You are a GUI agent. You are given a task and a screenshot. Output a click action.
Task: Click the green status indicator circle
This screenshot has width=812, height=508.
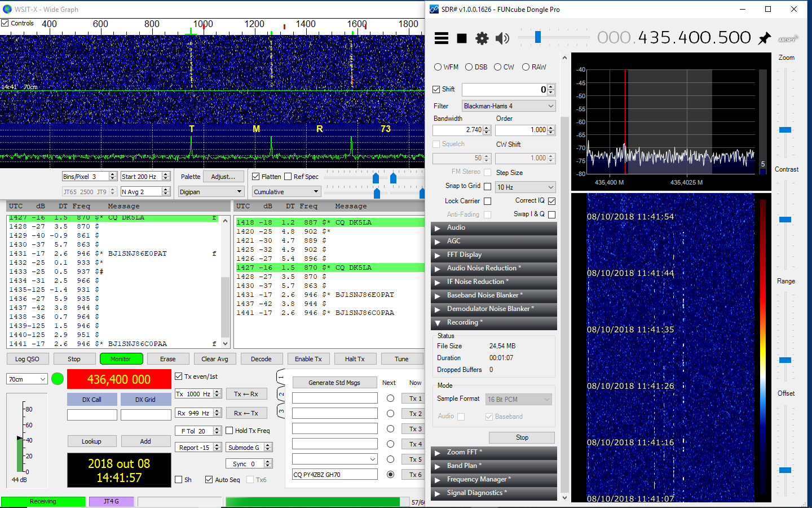tap(58, 379)
